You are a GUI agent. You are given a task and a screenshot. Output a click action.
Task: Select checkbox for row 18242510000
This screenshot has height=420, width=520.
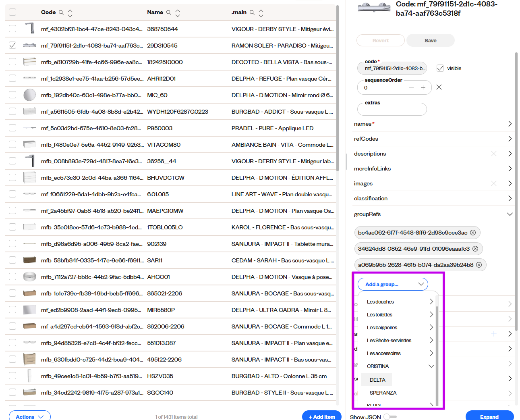click(12, 62)
